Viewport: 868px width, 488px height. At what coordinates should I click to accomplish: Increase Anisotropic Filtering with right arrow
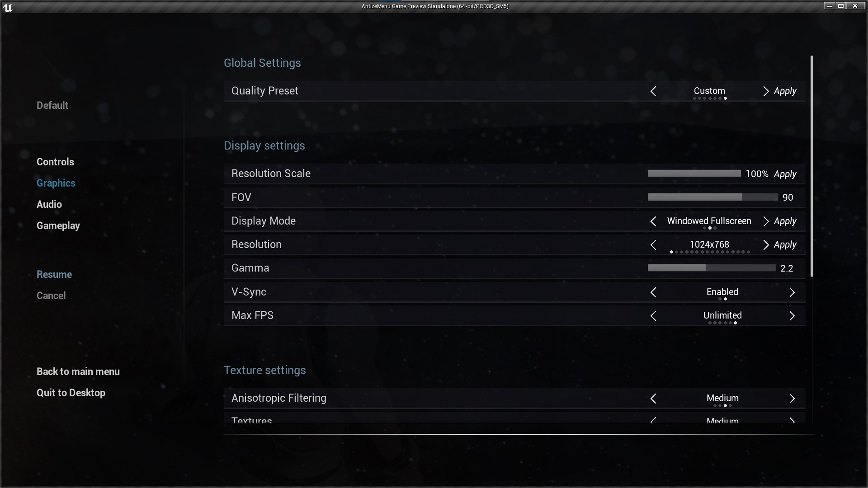(792, 399)
